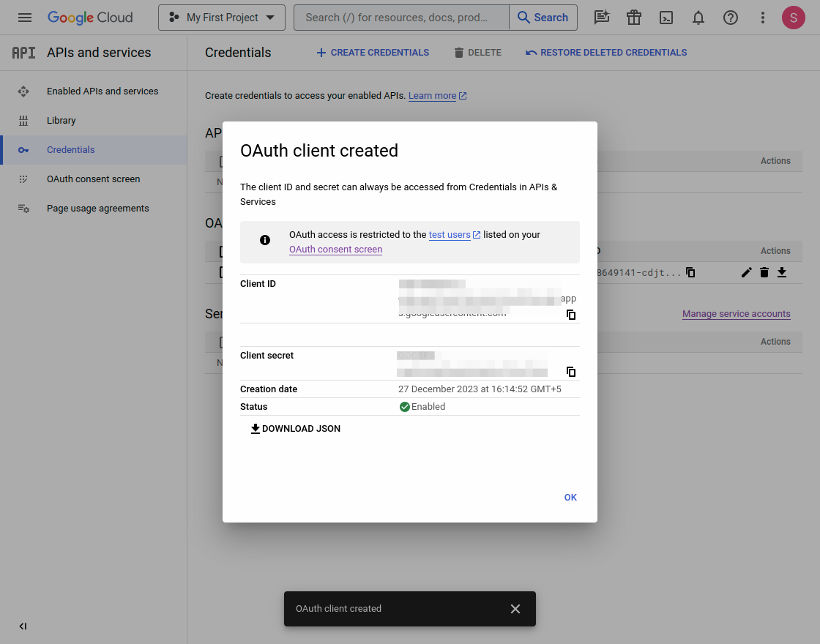Image resolution: width=820 pixels, height=644 pixels.
Task: Focus the resource search field
Action: pos(401,18)
